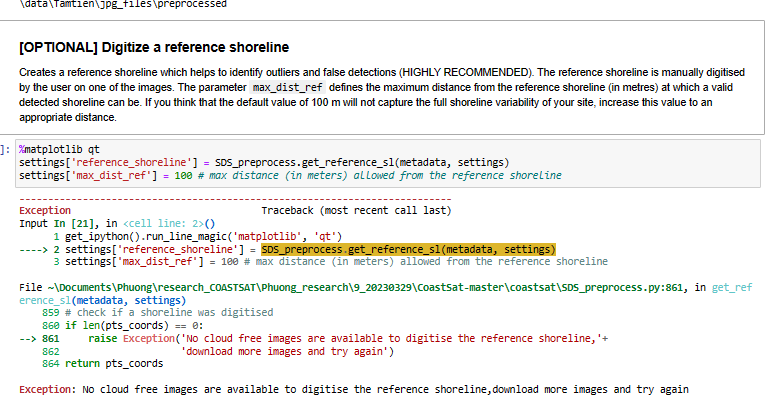
Task: Click final 'Exception: No cloud free images' message
Action: [354, 389]
